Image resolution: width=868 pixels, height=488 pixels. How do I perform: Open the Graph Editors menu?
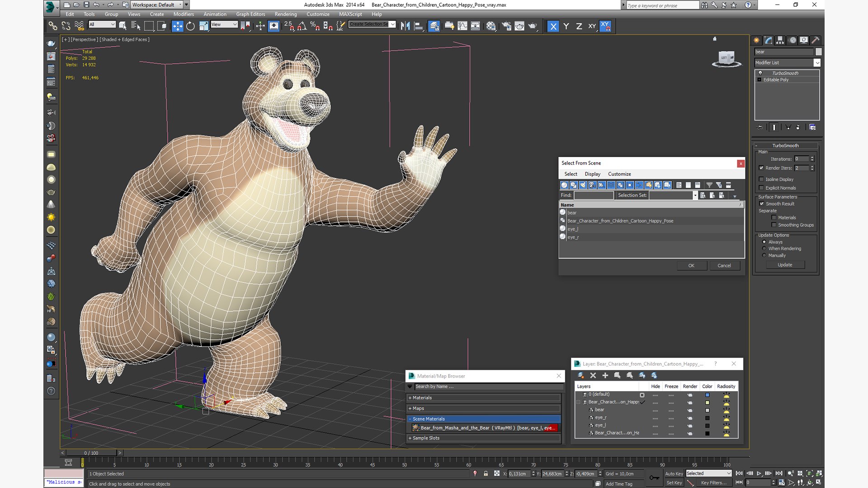click(250, 14)
